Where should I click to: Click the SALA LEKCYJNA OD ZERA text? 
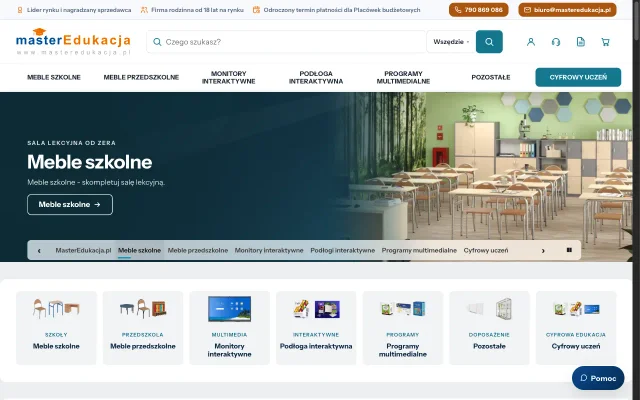pos(71,143)
